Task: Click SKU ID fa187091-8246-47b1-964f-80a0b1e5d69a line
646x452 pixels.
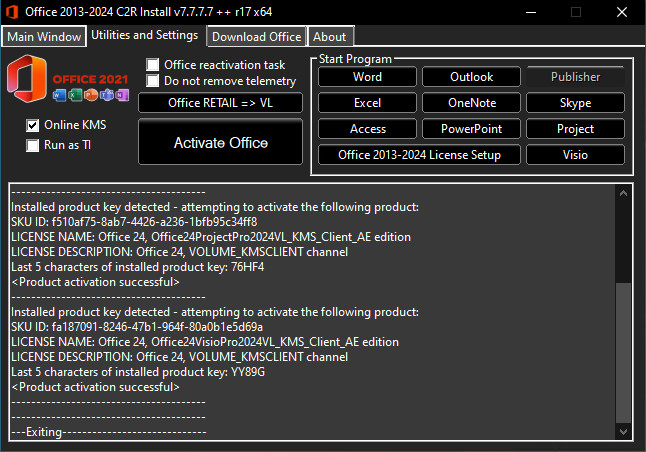Action: click(137, 327)
